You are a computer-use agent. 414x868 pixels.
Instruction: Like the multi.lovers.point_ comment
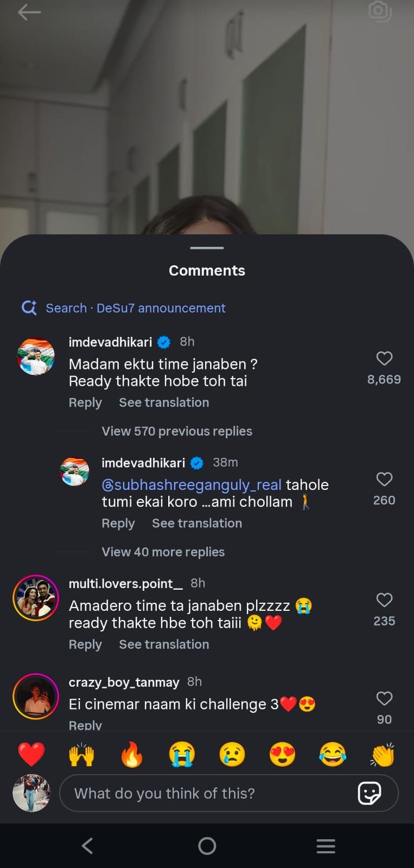tap(384, 600)
